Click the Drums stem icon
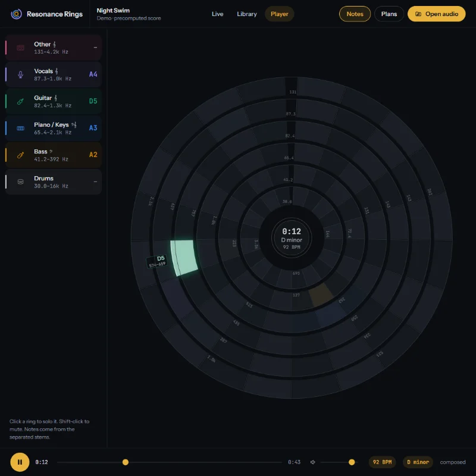Screen dimensions: 476x476 click(20, 182)
